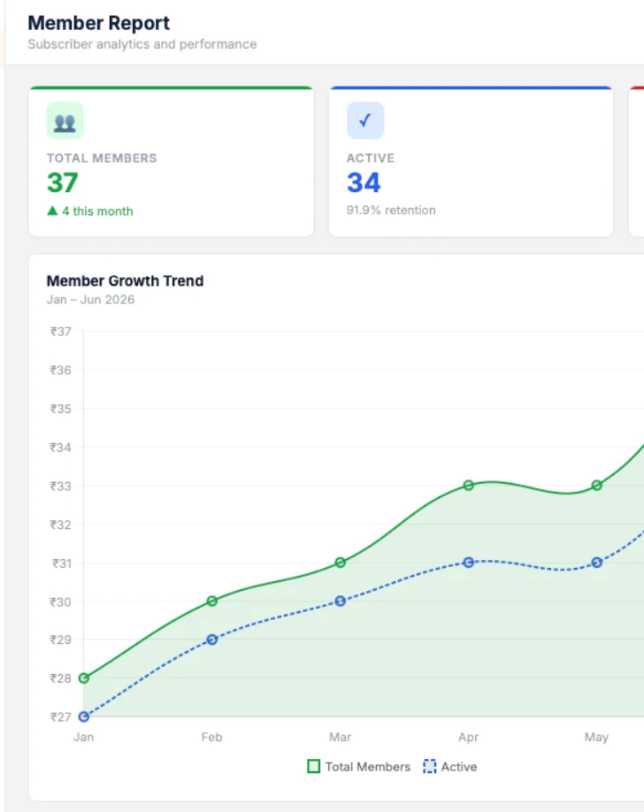The image size is (644, 812).
Task: Click '4 this month' text
Action: (97, 211)
